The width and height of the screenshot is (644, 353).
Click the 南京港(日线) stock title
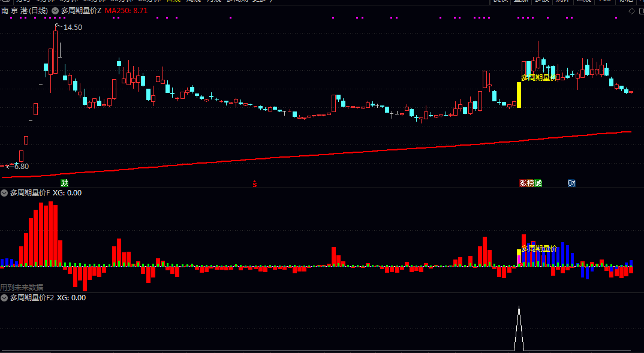click(x=25, y=11)
